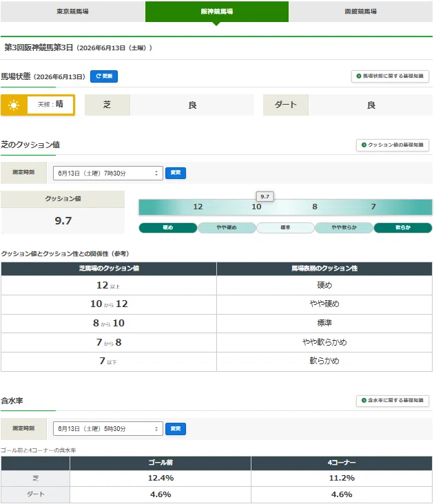Viewport: 434px width, 504px height.
Task: Click the 7 から 8 table cell
Action: pos(109,343)
